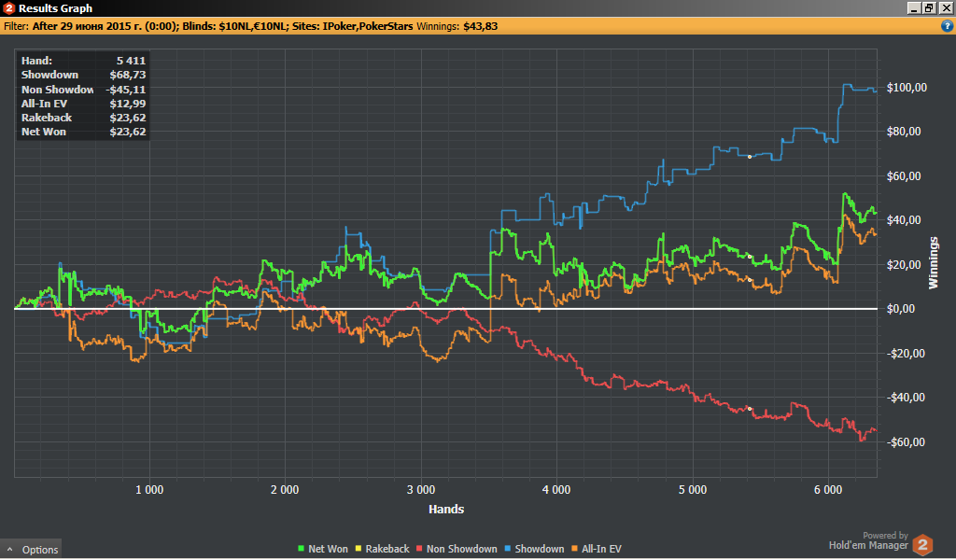The height and width of the screenshot is (560, 956).
Task: Click the green Net Won color swatch
Action: coord(301,549)
